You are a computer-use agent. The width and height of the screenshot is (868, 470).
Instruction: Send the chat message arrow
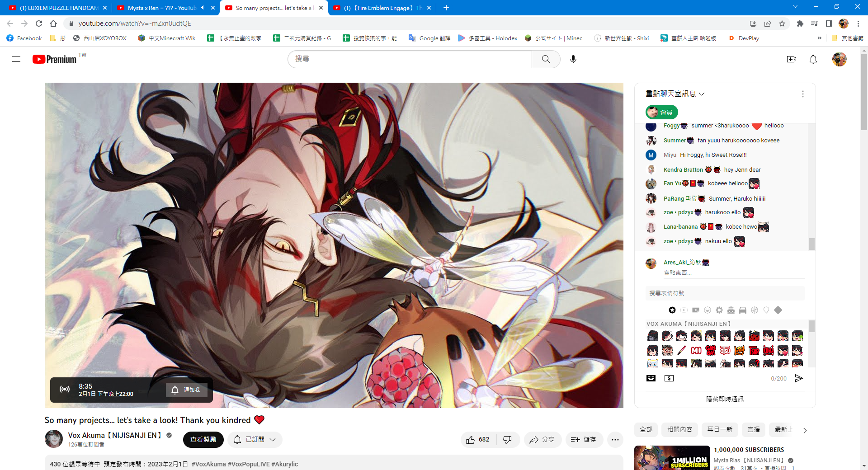tap(799, 378)
